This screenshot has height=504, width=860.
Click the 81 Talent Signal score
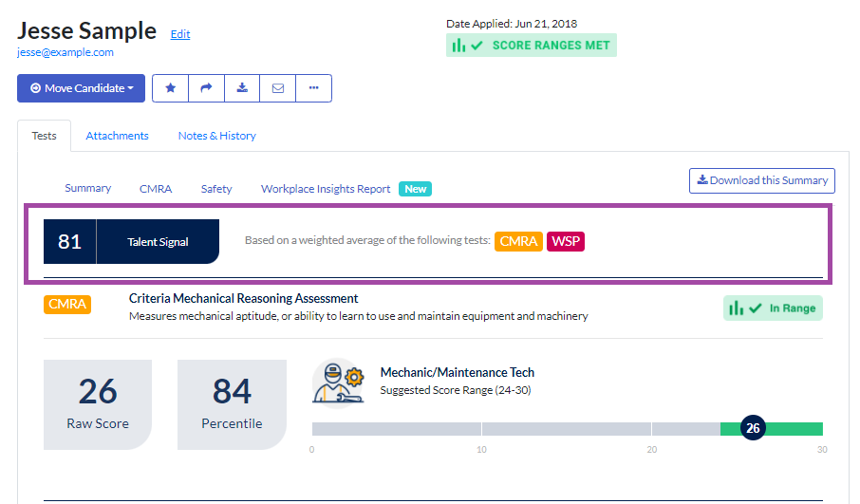pos(69,242)
